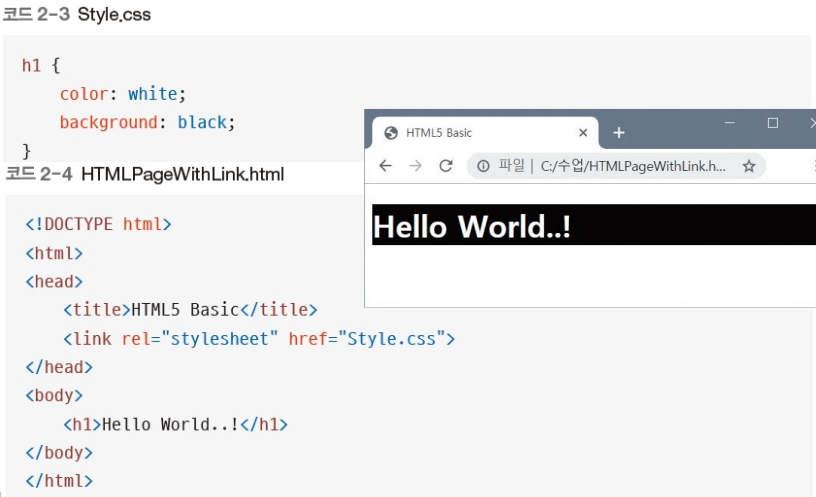Maximize the browser window

click(773, 123)
